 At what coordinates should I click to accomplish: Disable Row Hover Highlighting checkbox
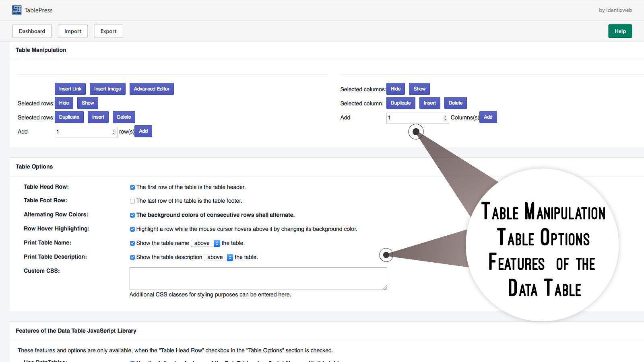[132, 229]
